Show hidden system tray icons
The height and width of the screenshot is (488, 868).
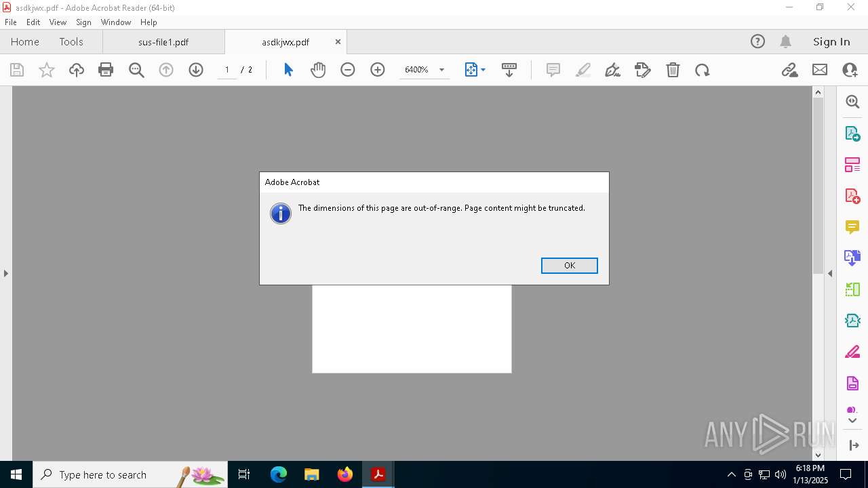coord(731,474)
